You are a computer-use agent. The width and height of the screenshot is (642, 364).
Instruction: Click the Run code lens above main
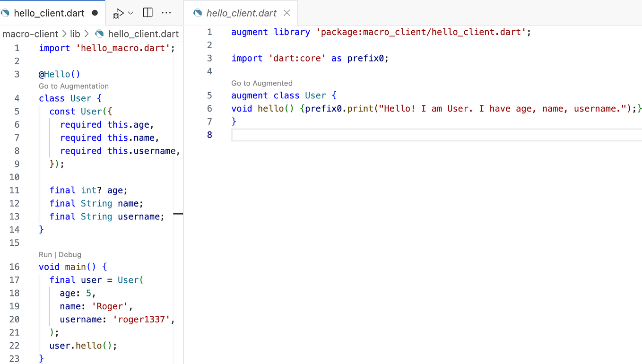[x=45, y=254]
